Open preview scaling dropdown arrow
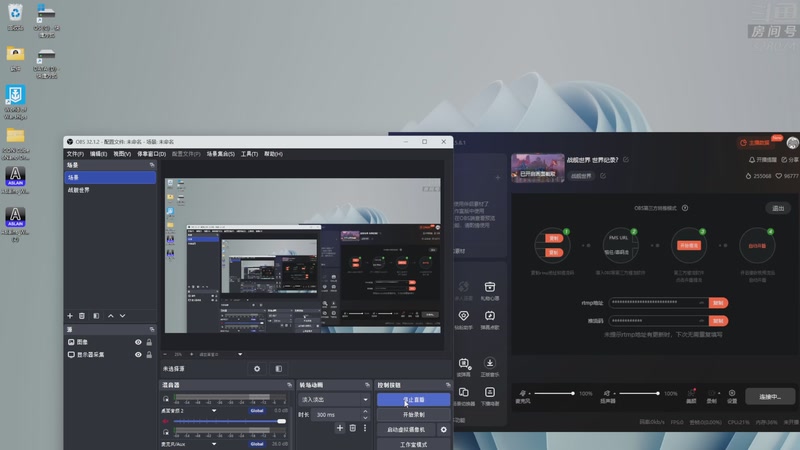Viewport: 800px width, 450px height. click(x=240, y=354)
